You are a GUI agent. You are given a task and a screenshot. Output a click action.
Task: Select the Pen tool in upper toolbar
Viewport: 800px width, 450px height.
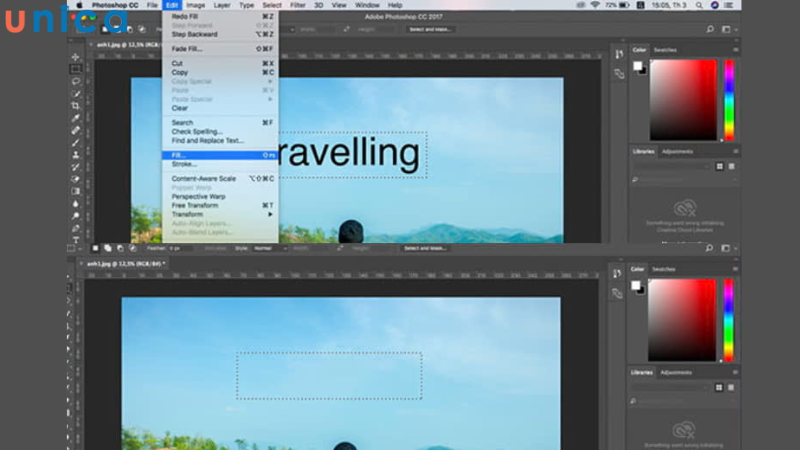click(x=76, y=228)
